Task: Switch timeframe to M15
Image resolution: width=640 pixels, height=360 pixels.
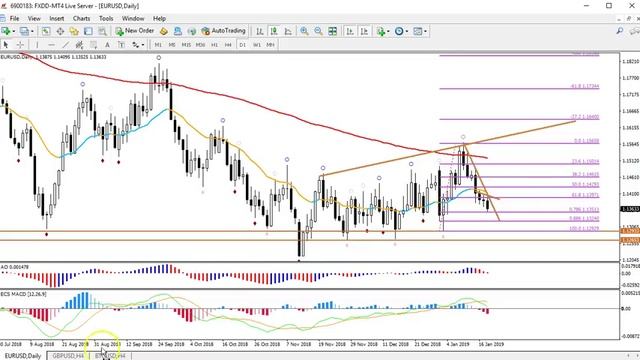Action: click(186, 45)
